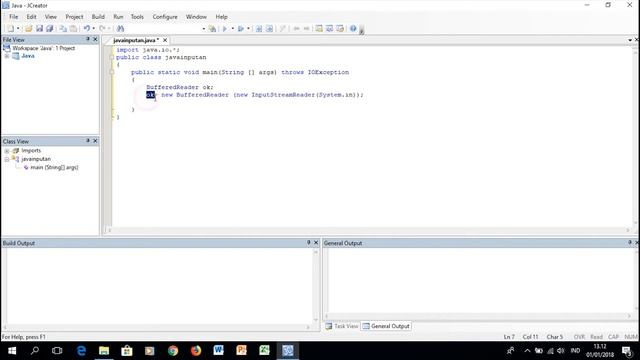This screenshot has width=640, height=360.
Task: Undo the last edit
Action: tap(87, 29)
